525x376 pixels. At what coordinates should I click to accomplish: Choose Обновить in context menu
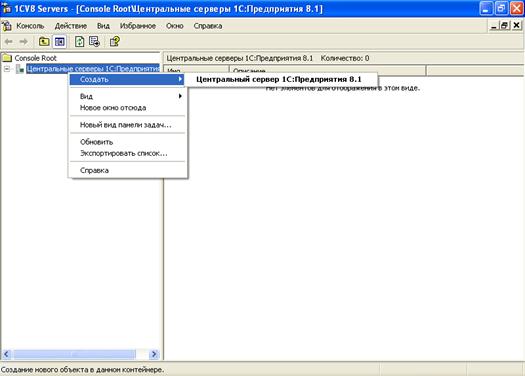(127, 142)
